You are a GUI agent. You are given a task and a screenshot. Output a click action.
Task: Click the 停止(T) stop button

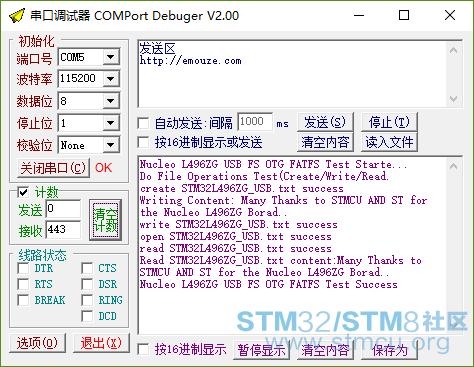(389, 122)
